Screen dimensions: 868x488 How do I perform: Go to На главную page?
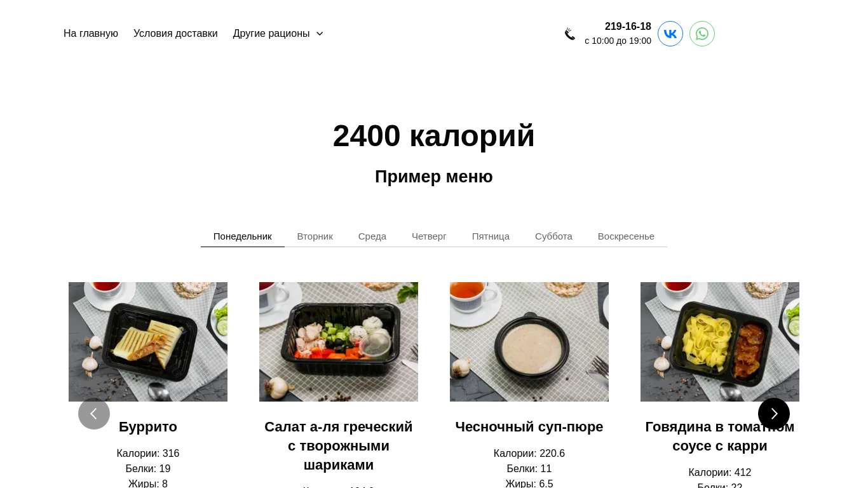[91, 34]
